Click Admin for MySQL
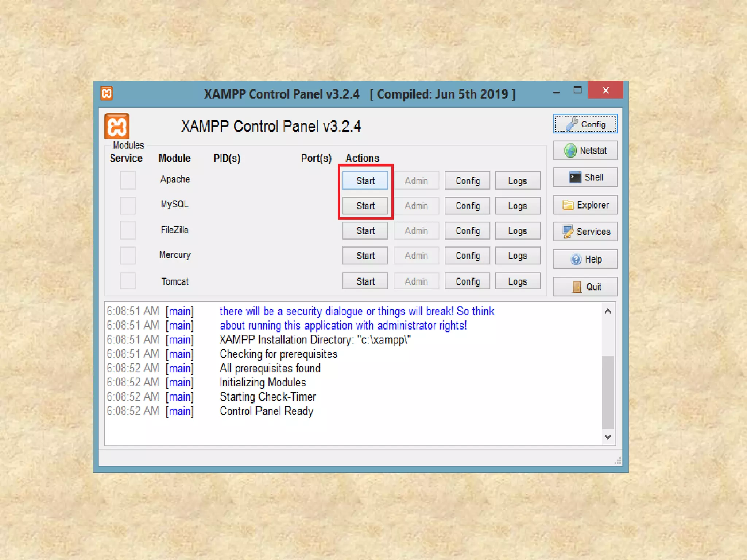Screen dimensions: 747x560 pyautogui.click(x=416, y=206)
